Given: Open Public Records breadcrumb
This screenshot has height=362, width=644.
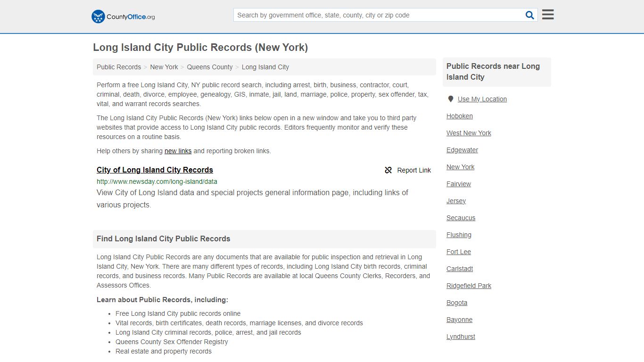Looking at the screenshot, I should pos(119,67).
